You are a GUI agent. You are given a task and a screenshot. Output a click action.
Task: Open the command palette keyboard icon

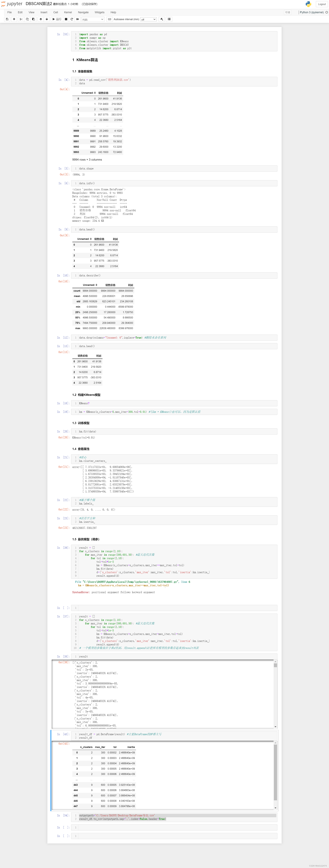[x=110, y=19]
